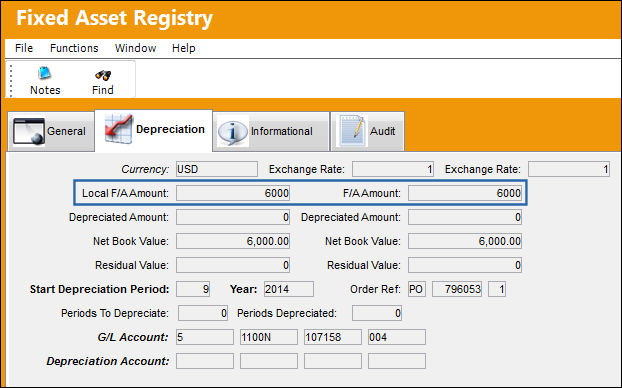Viewport: 622px width, 388px height.
Task: Click the G/L Account field showing 5
Action: 205,337
